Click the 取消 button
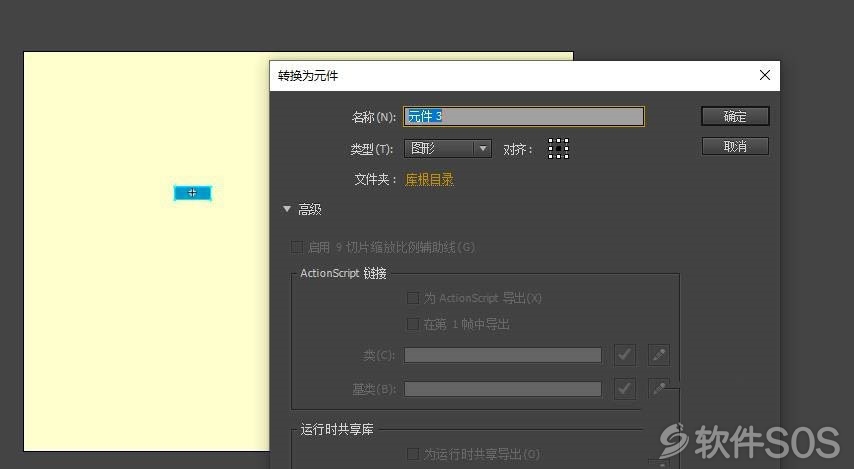 (735, 146)
